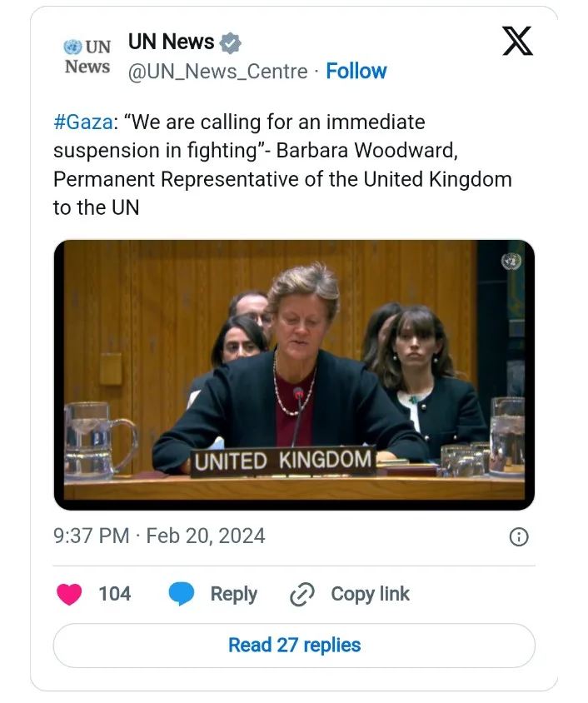This screenshot has width=588, height=703.
Task: Click the blue reply speech bubble icon
Action: (182, 594)
